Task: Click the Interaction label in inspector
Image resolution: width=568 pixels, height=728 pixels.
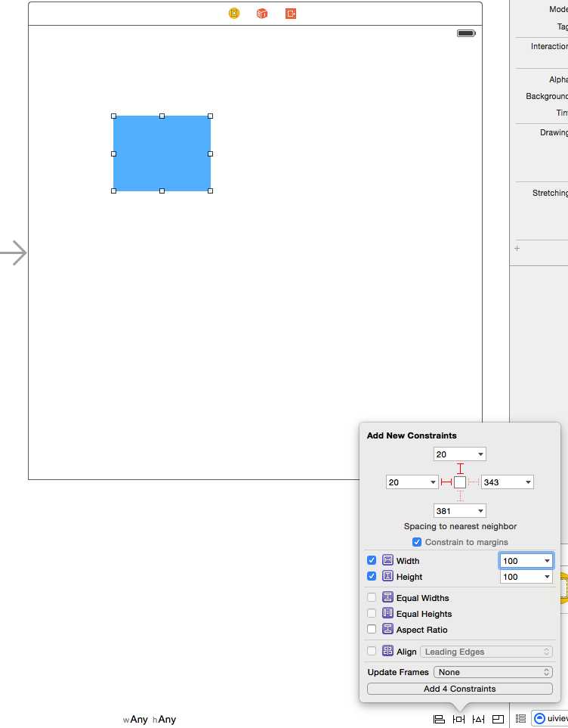Action: (x=549, y=46)
